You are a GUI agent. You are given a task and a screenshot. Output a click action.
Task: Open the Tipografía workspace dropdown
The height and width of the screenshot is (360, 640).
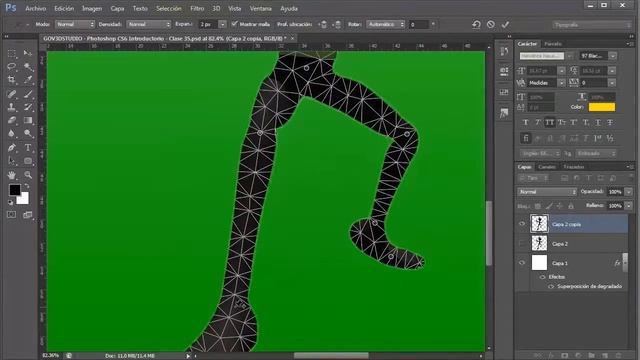pos(592,25)
